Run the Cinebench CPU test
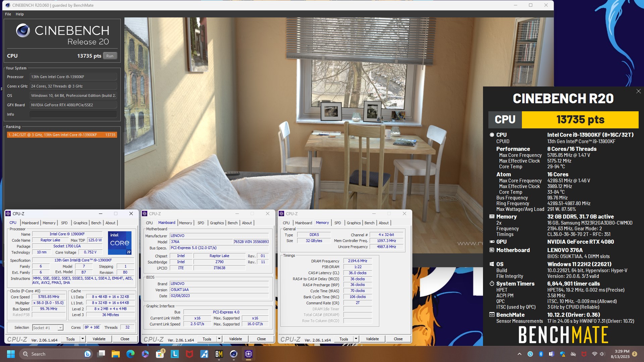 [x=110, y=56]
